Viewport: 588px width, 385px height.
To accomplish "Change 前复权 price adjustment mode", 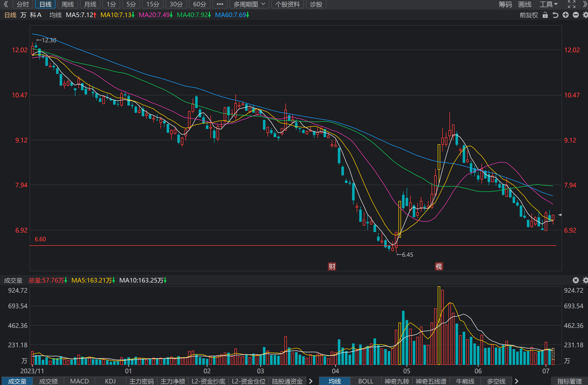I will [x=529, y=15].
